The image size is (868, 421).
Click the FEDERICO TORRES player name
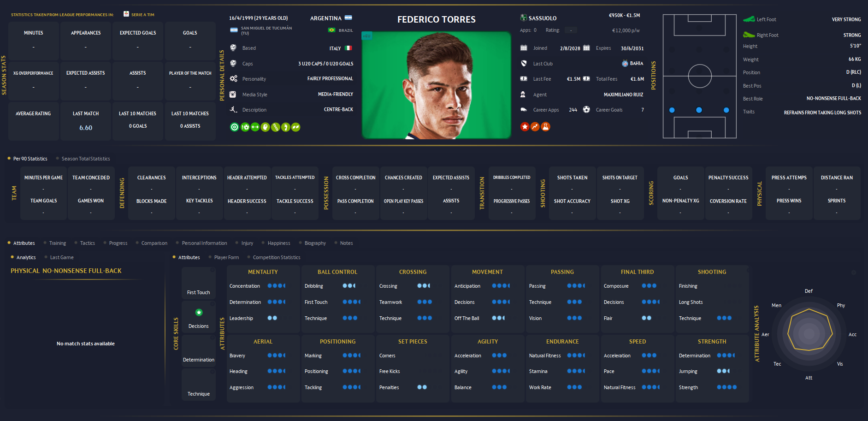[437, 19]
